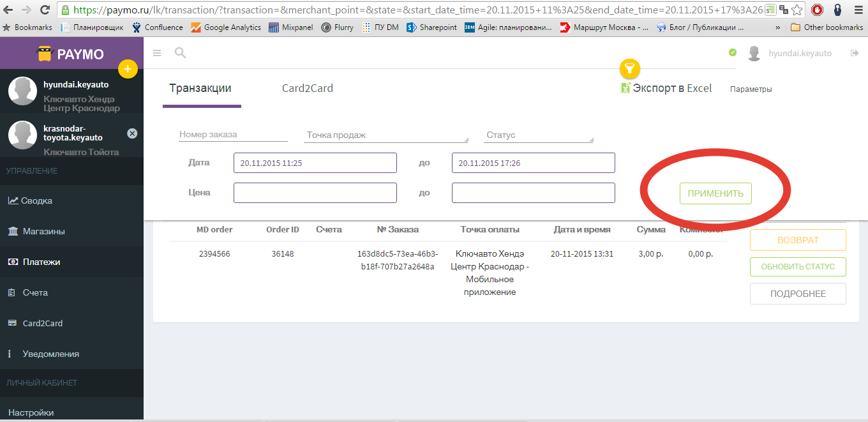Screen dimensions: 868x422
Task: Open the Chrome menu
Action: tap(858, 10)
